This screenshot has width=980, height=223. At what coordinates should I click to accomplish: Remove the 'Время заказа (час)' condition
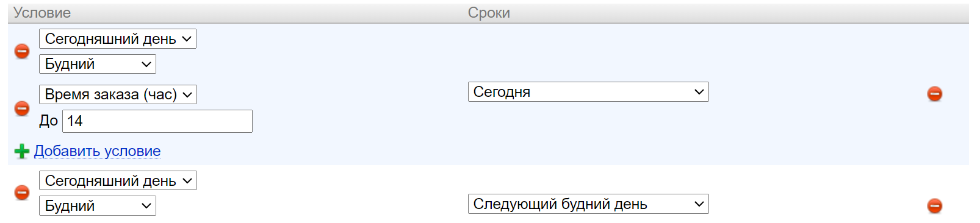click(22, 108)
